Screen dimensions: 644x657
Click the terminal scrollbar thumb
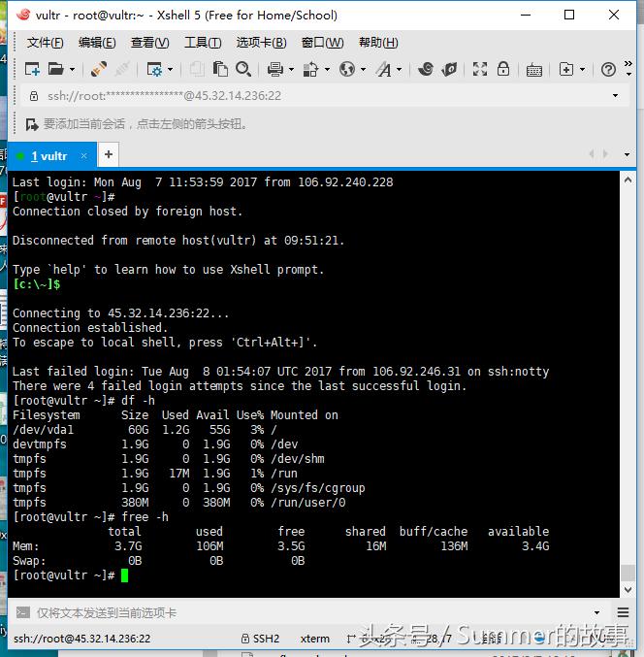tap(628, 573)
